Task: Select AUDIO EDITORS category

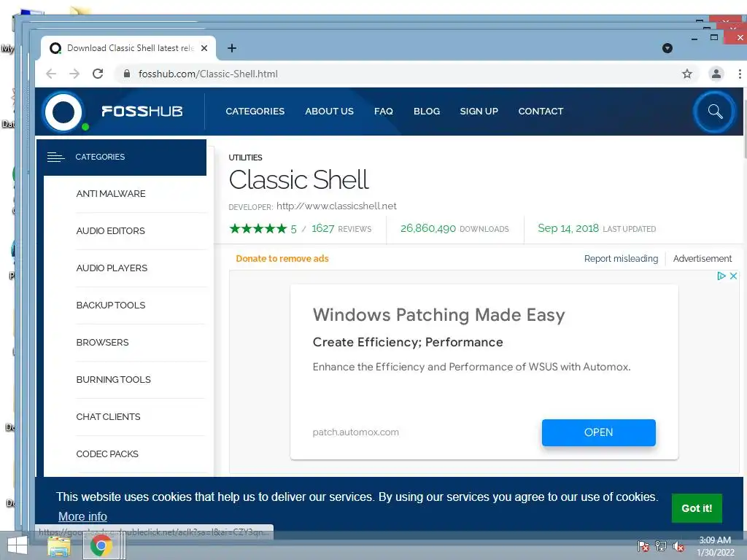Action: [111, 231]
